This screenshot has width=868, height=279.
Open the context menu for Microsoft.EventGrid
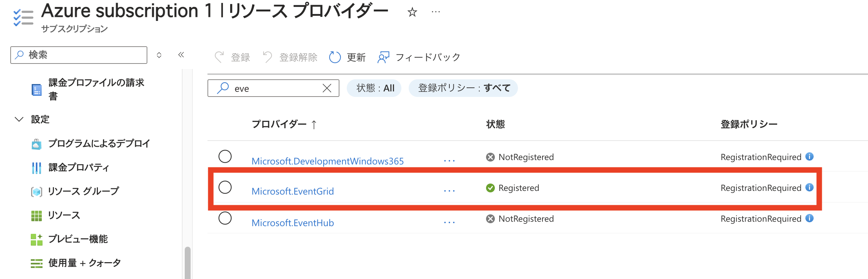click(x=449, y=191)
